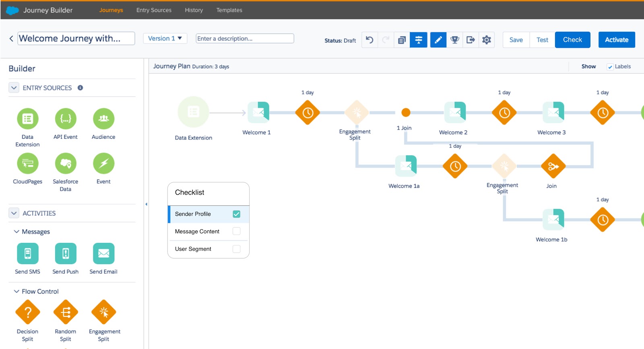
Task: Pick the Send SMS activity icon
Action: click(x=28, y=253)
